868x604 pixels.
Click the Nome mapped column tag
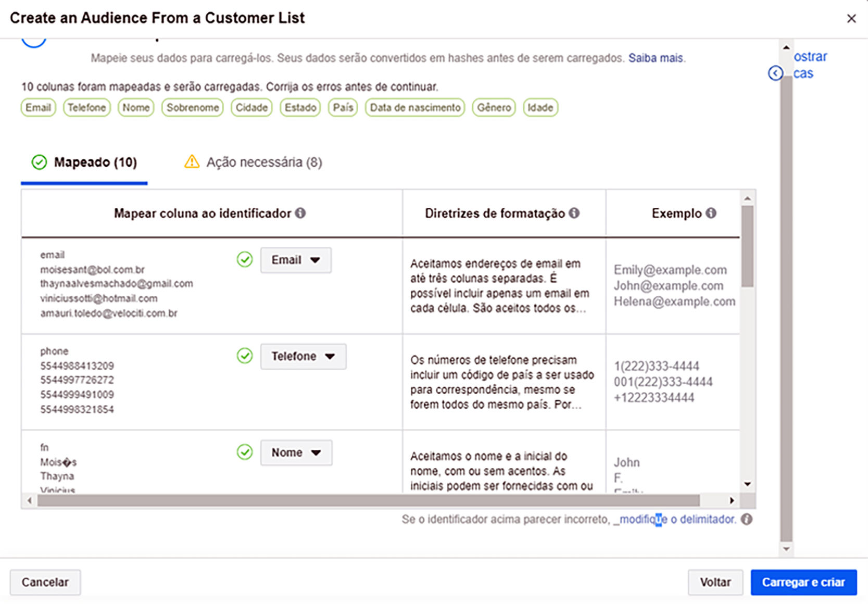(x=136, y=107)
